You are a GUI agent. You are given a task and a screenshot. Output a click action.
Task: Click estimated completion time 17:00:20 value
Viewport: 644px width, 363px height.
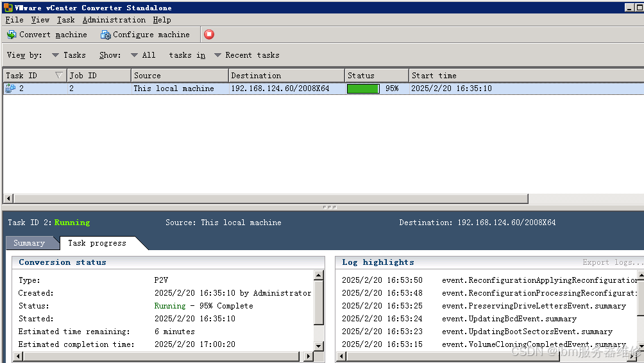pyautogui.click(x=195, y=344)
